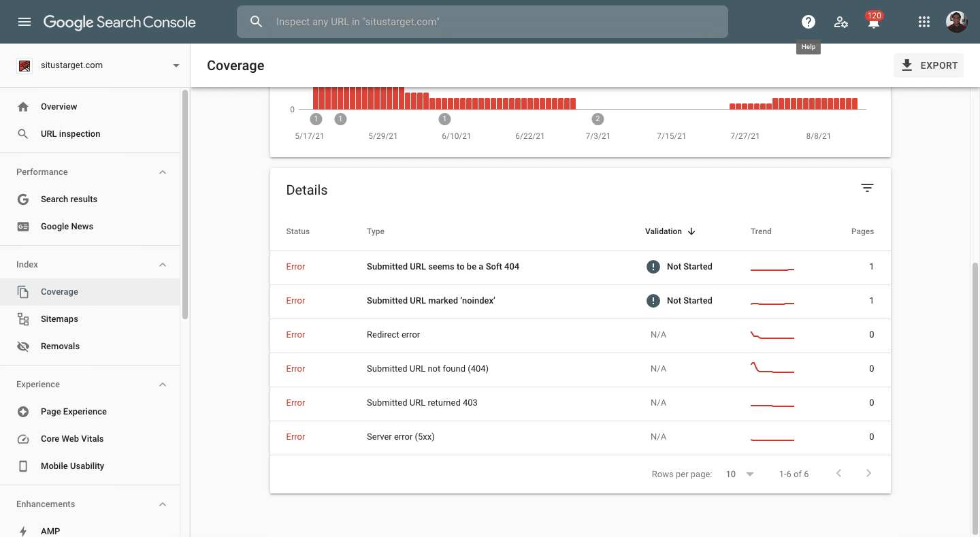Open the Soft 404 error row
This screenshot has height=537, width=980.
coord(581,267)
